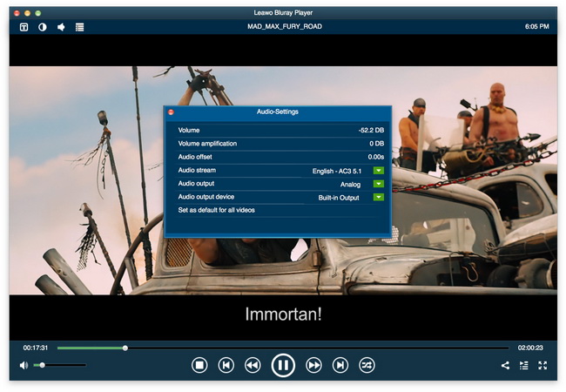Screen dimensions: 566x392
Task: Close the Audio-Settings dialog
Action: (x=171, y=112)
